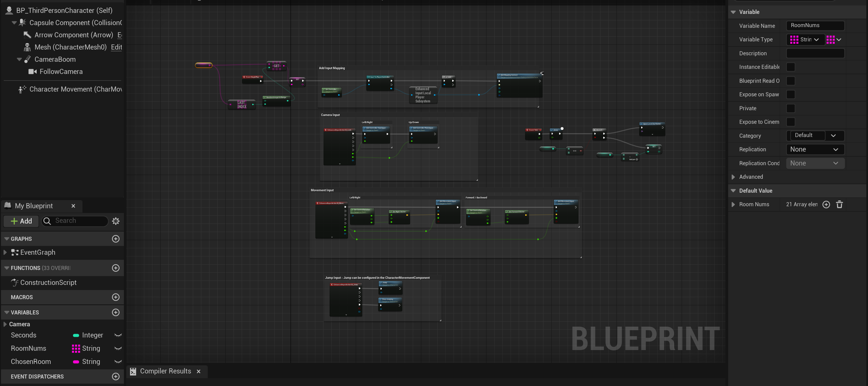
Task: Add a new macro with plus icon
Action: pyautogui.click(x=115, y=297)
